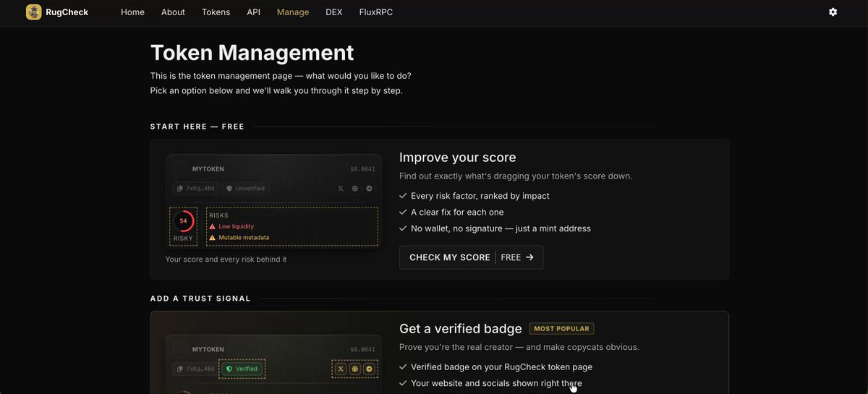
Task: Open the About nav item
Action: (173, 12)
